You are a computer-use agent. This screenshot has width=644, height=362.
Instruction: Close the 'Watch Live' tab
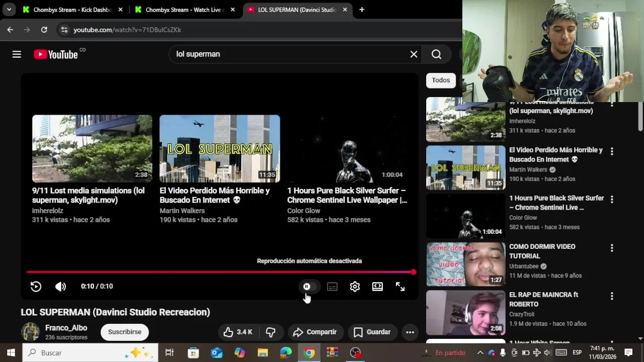click(x=232, y=10)
